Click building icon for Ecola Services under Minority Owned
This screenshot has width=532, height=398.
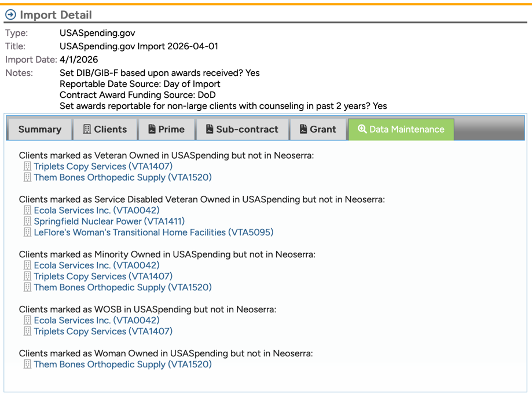coord(27,265)
